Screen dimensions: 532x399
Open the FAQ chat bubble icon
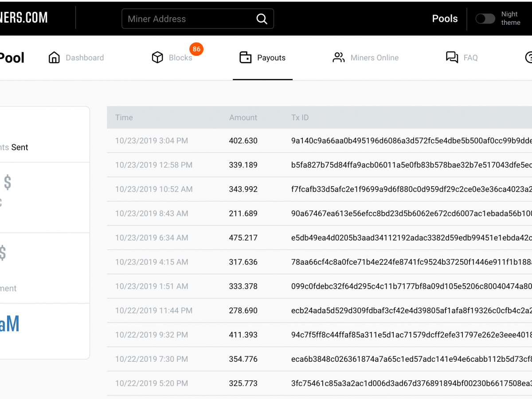pos(452,57)
